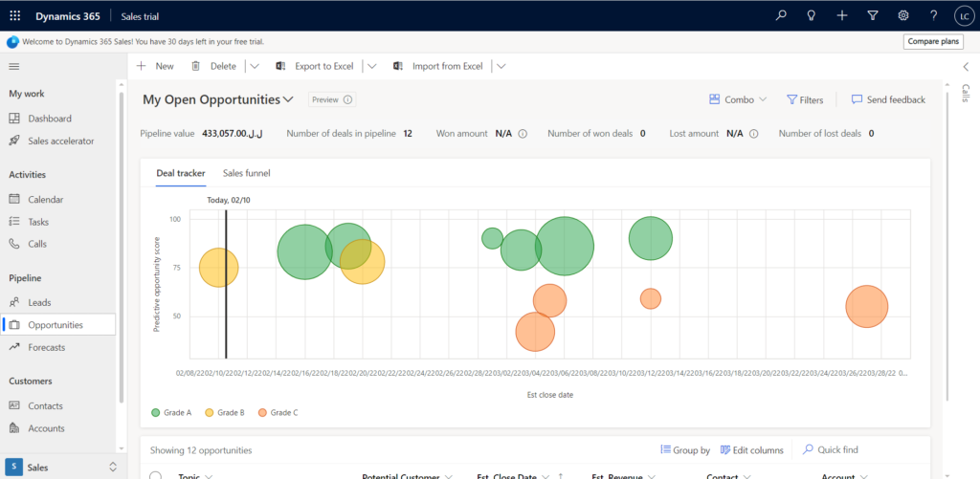Click the Today 02/10 marker line
This screenshot has width=980, height=479.
click(226, 284)
